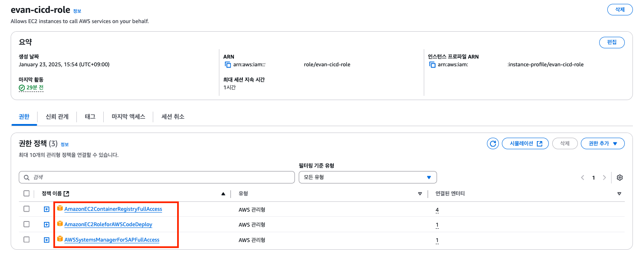644x254 pixels.
Task: Expand the AmazonEC2ContainerRegistryFullAccess policy row
Action: click(x=47, y=209)
